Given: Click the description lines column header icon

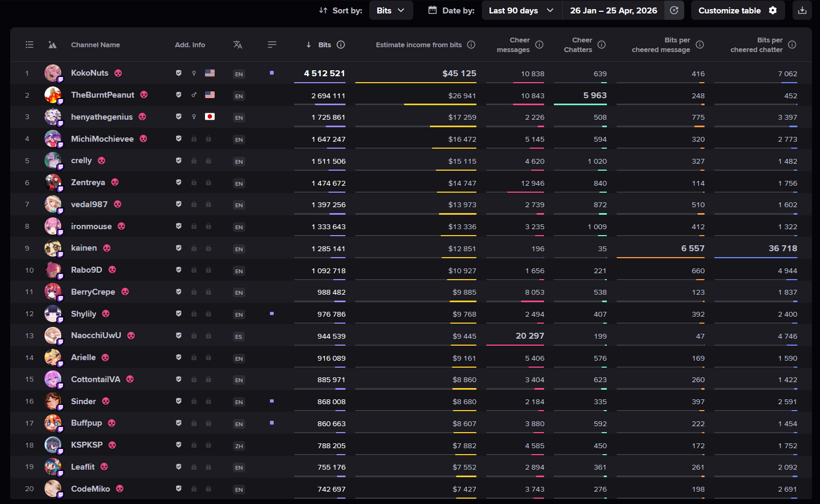Looking at the screenshot, I should [x=272, y=45].
